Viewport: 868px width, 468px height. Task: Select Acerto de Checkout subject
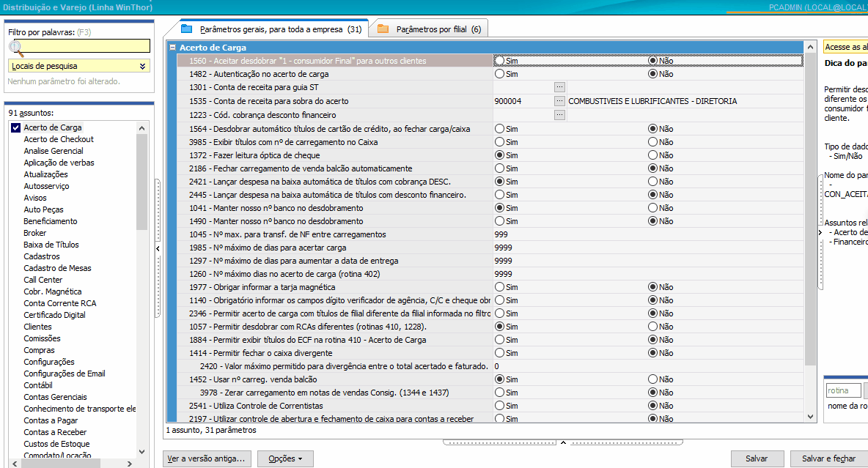59,139
